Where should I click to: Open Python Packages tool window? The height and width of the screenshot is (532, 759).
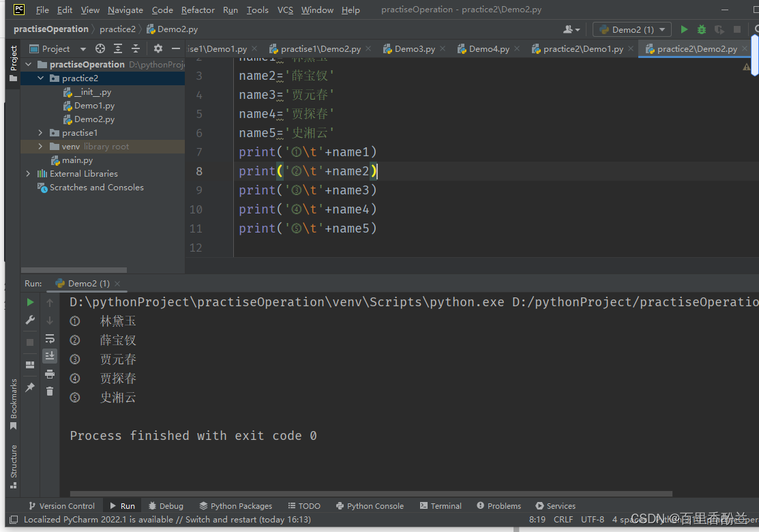tap(235, 506)
